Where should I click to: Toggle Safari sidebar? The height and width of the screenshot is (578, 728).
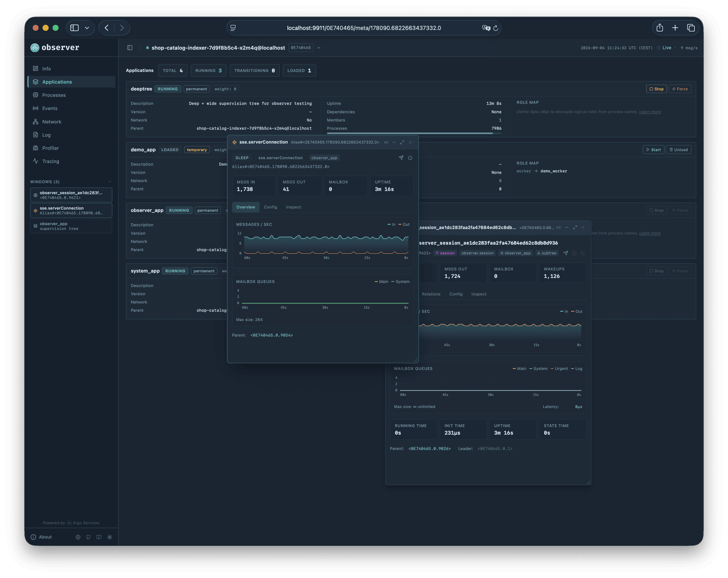[75, 28]
